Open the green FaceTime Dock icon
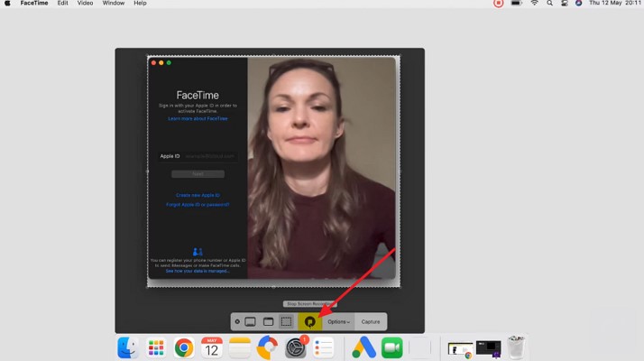Screen dimensions: 644x361 point(392,347)
